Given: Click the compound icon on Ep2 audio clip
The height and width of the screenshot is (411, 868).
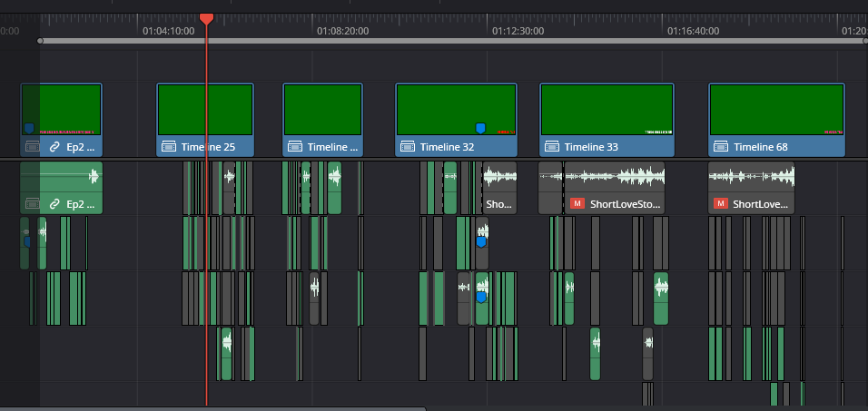Looking at the screenshot, I should (32, 204).
